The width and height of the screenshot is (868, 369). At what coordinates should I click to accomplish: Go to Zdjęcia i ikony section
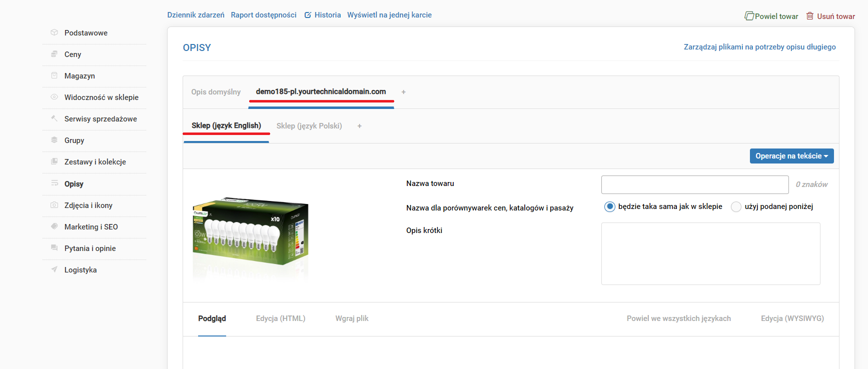tap(89, 205)
